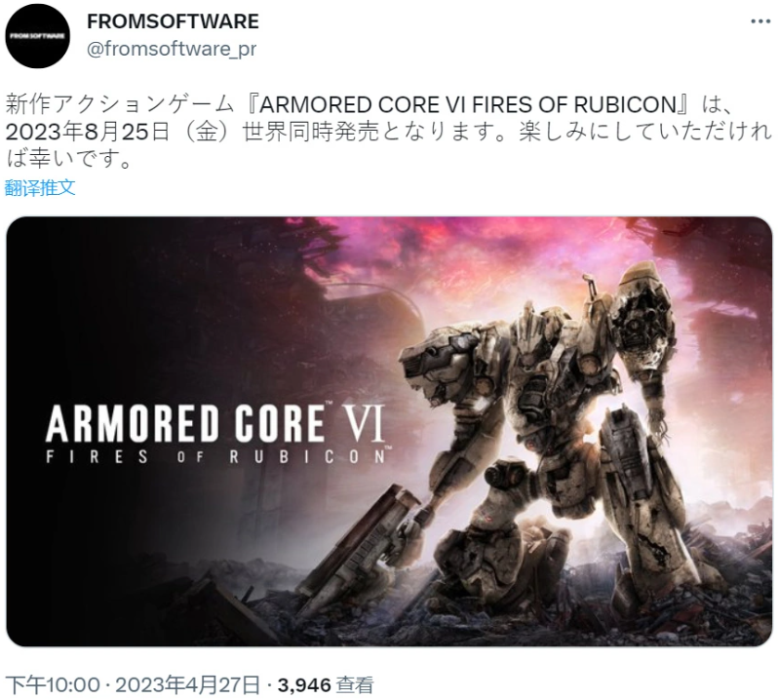The image size is (779, 700).
Task: Click the 查看 views label
Action: coord(355,685)
